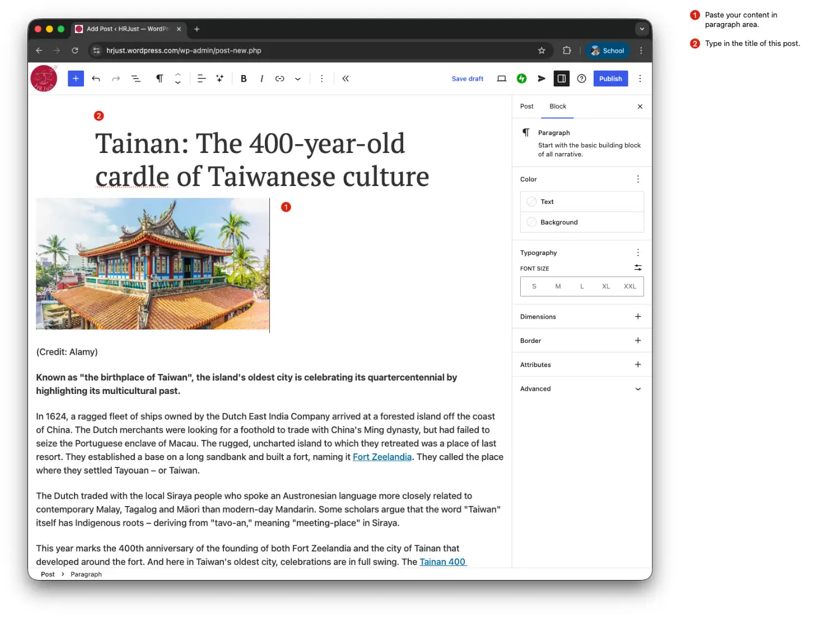Select font size M

click(x=558, y=286)
